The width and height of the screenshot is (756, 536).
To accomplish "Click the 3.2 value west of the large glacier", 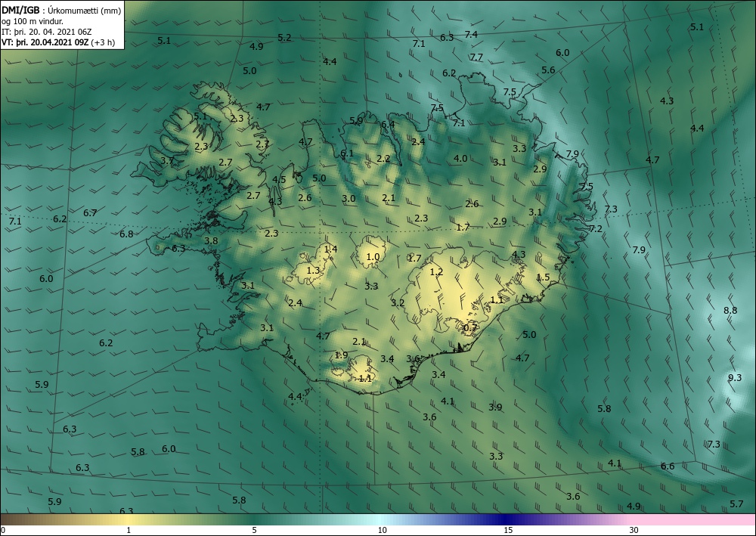I will click(398, 303).
